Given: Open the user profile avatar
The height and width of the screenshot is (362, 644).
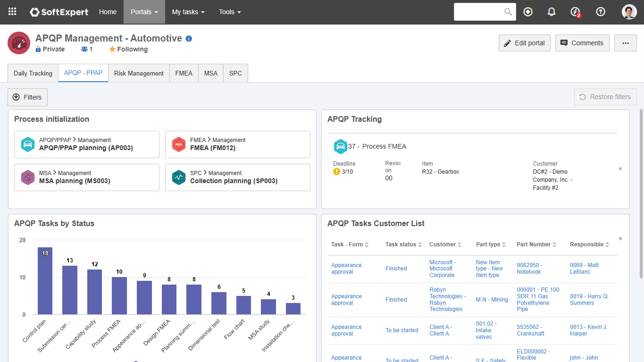Looking at the screenshot, I should (629, 12).
